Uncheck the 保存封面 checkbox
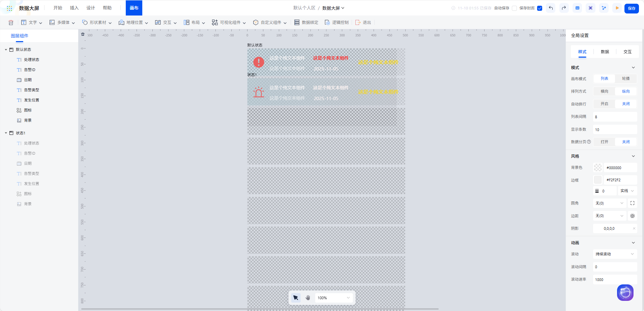 click(539, 8)
